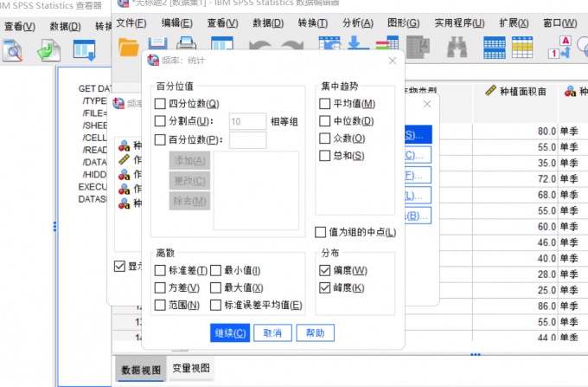Image resolution: width=588 pixels, height=387 pixels.
Task: Check the 标准差(T) checkbox
Action: [x=160, y=270]
